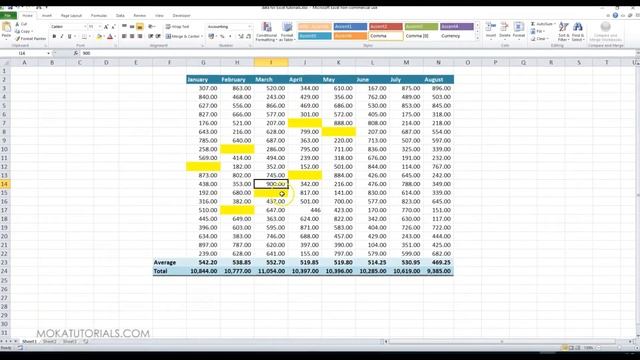Open Format as Table gallery
640x360 pixels.
(x=287, y=32)
